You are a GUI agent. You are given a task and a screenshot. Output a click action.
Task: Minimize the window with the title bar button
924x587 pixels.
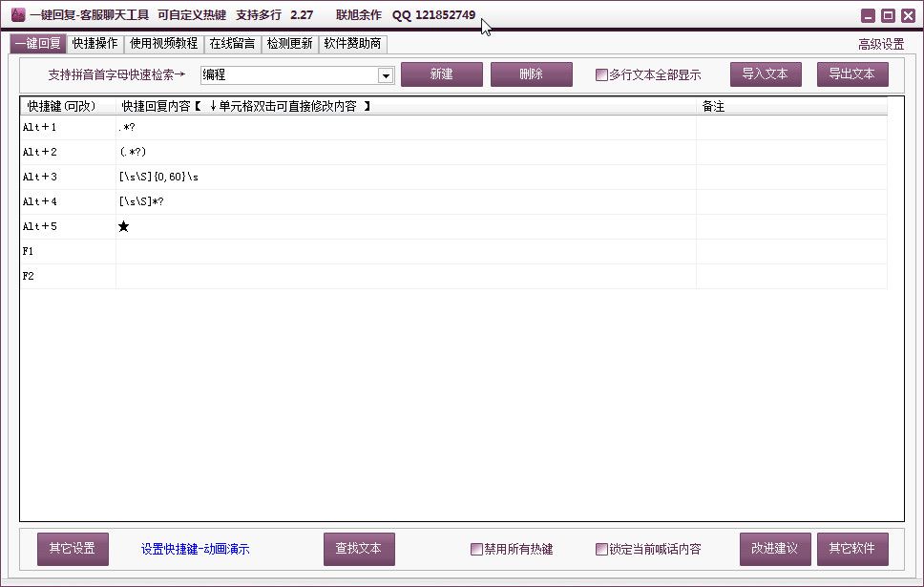click(x=868, y=16)
